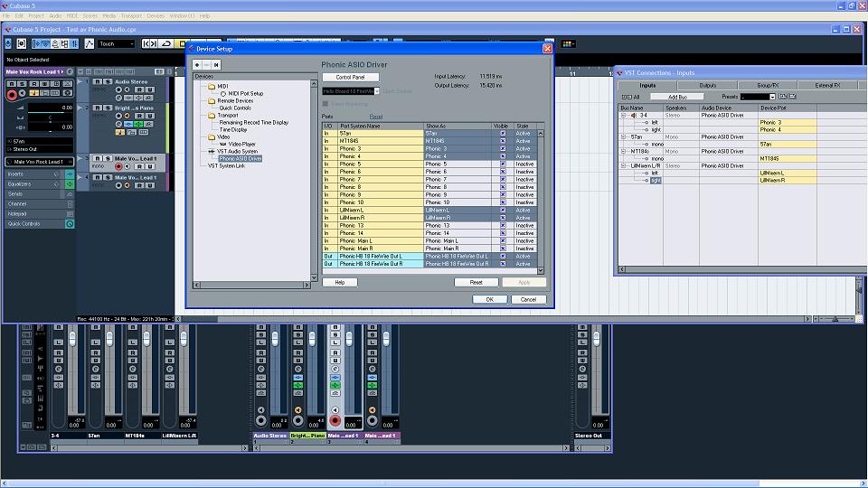Viewport: 868px width, 488px height.
Task: Select Video Player in Devices tree
Action: click(x=242, y=144)
